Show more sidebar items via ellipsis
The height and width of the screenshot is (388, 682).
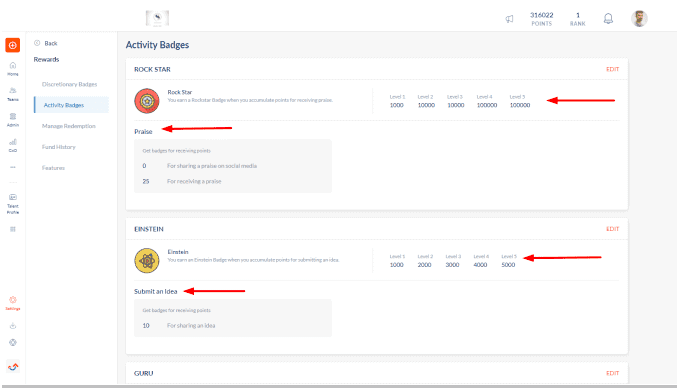pos(13,167)
